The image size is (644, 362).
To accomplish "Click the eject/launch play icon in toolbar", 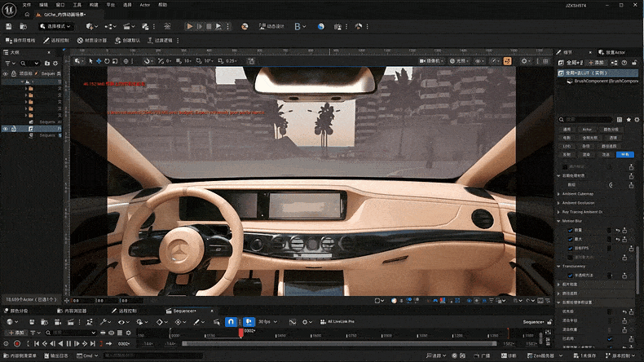I will click(x=218, y=26).
